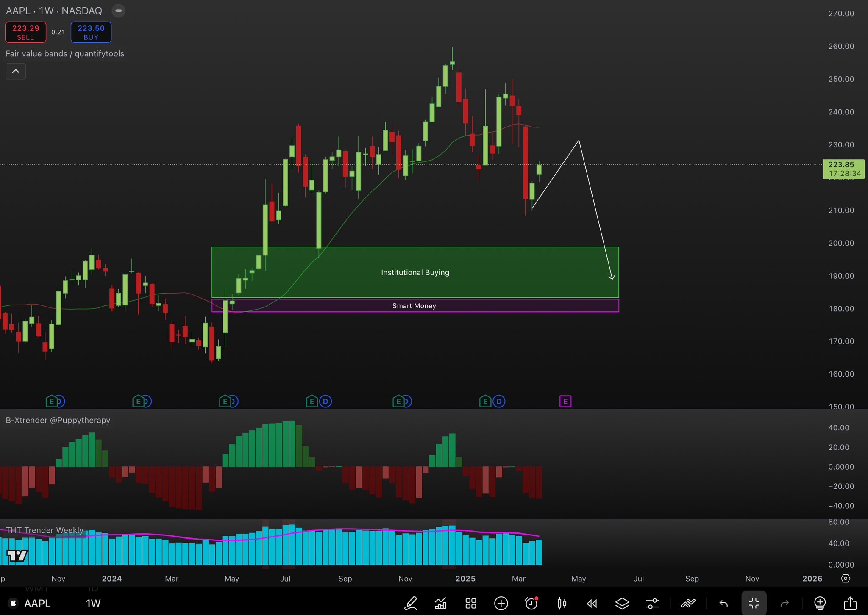Toggle fullscreen collapse arrows button

point(754,603)
